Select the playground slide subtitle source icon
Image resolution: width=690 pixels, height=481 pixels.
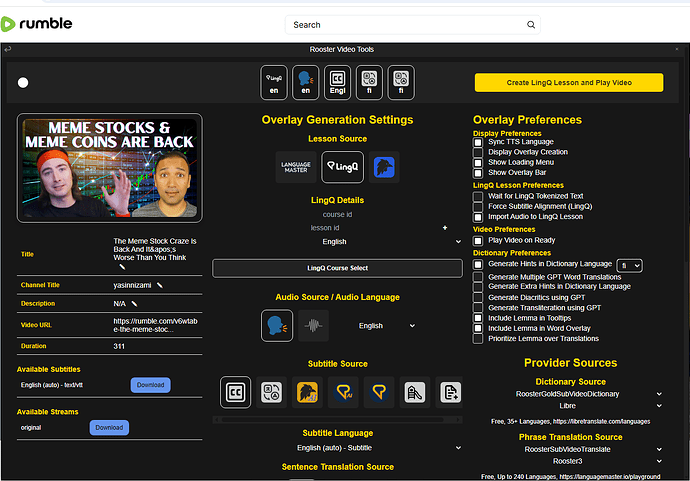click(x=415, y=392)
